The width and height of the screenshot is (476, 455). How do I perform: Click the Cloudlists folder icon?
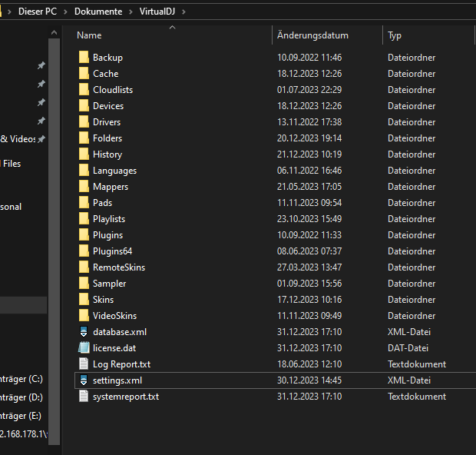(x=84, y=89)
